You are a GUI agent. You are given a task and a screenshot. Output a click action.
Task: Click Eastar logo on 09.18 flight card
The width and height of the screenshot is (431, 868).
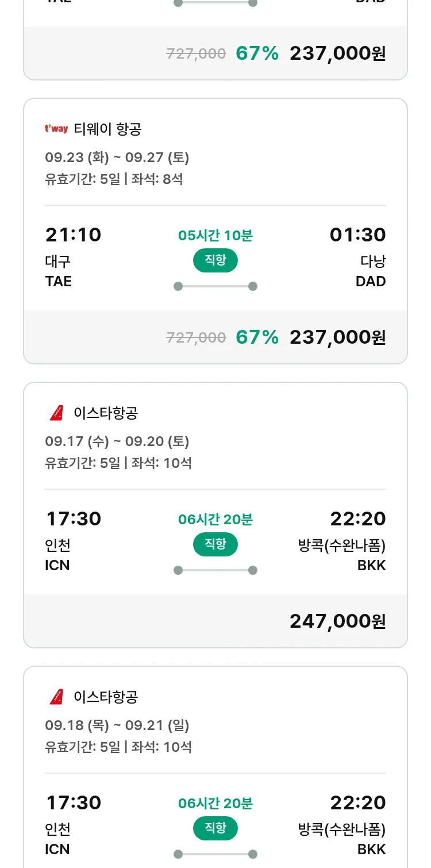click(x=56, y=697)
